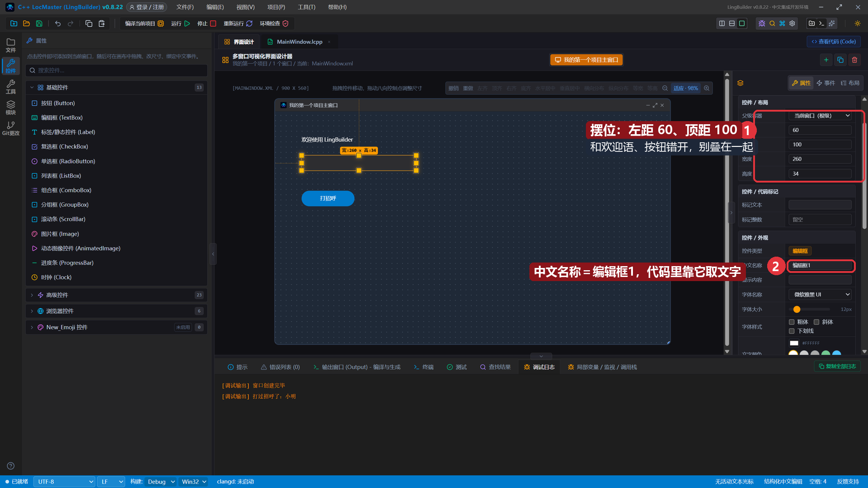
Task: Click the green save icon in toolbar
Action: [x=39, y=23]
